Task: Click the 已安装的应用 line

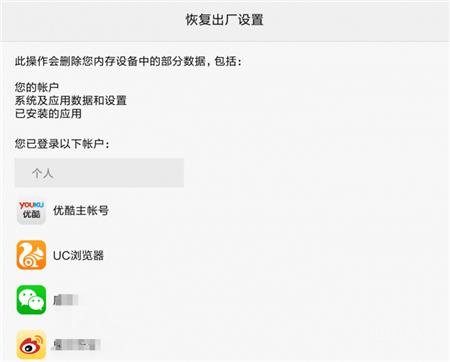Action: [x=48, y=114]
